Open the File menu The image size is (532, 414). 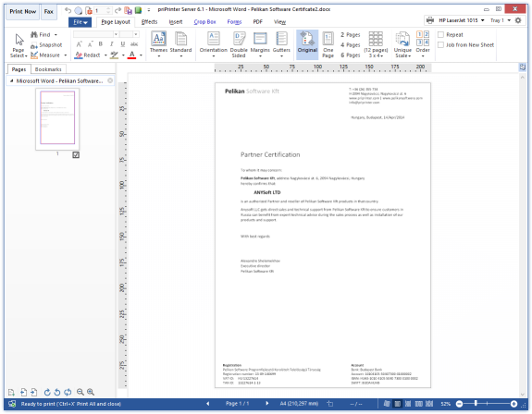coord(80,22)
